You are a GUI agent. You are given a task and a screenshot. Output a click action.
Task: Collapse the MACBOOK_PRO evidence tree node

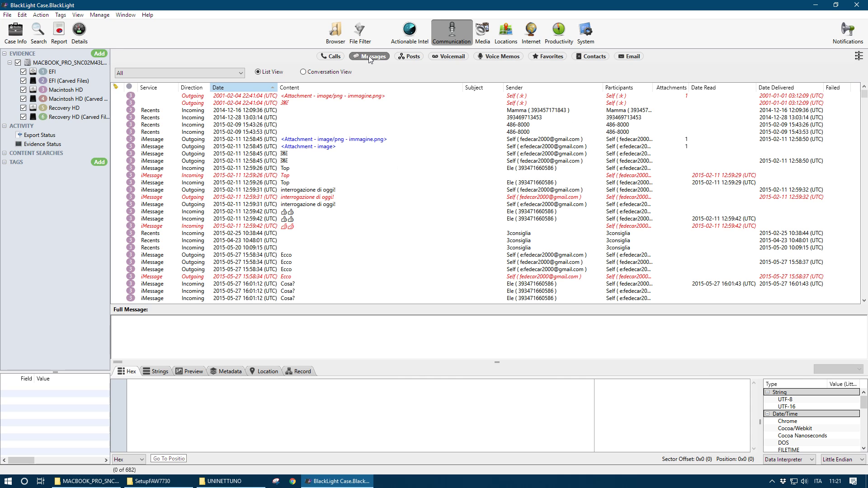pyautogui.click(x=9, y=63)
